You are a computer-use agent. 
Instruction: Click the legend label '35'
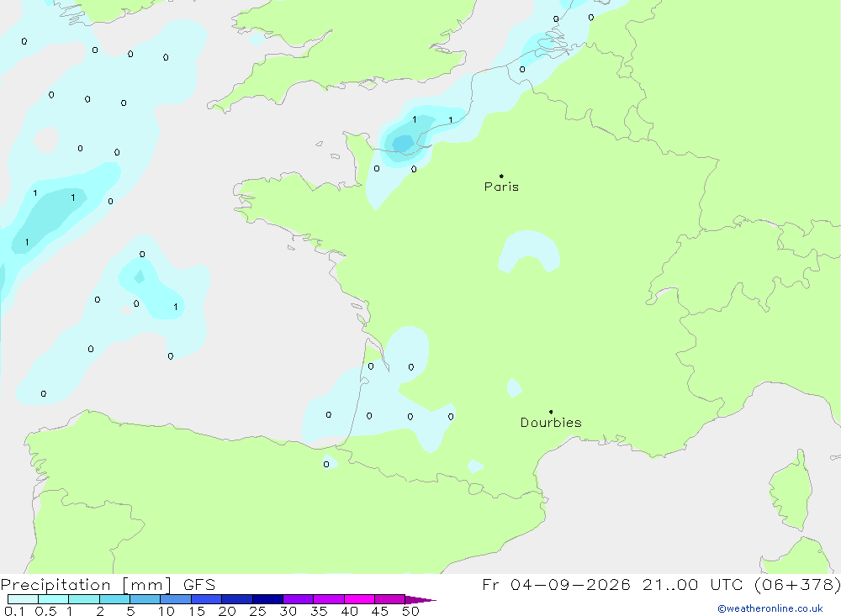point(319,611)
